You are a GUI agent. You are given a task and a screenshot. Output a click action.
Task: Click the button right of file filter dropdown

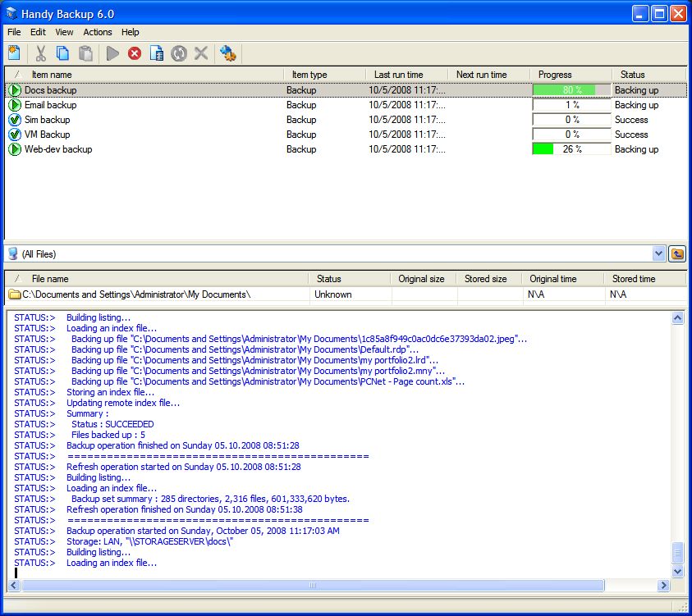pyautogui.click(x=677, y=254)
